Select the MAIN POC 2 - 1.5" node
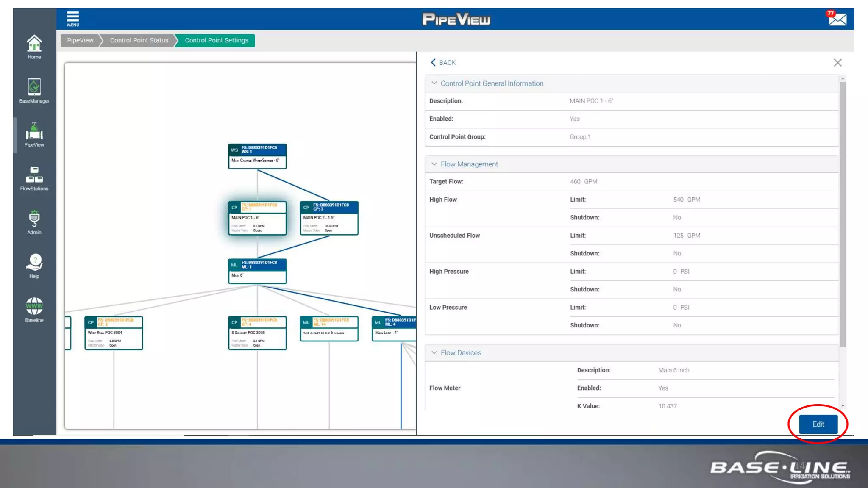 coord(329,218)
